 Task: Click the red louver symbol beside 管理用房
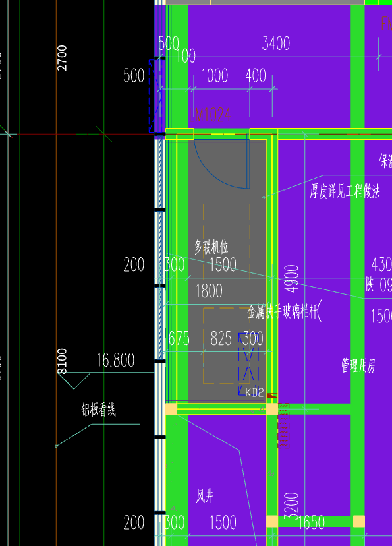(283, 425)
